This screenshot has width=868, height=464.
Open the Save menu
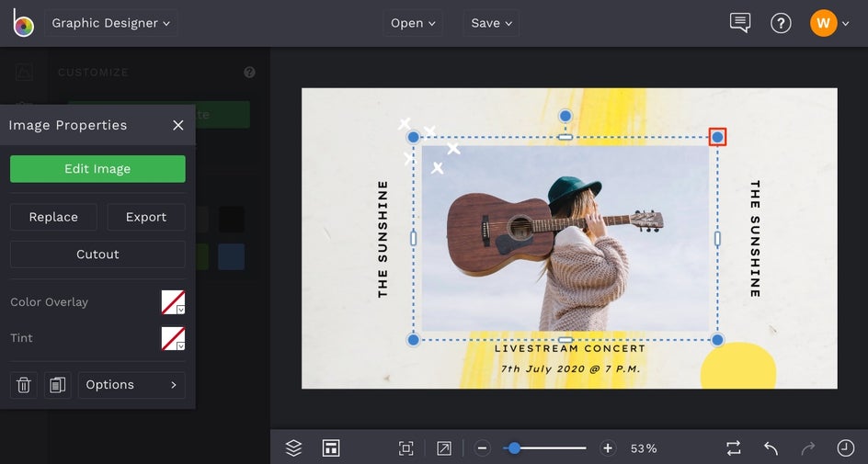click(492, 23)
